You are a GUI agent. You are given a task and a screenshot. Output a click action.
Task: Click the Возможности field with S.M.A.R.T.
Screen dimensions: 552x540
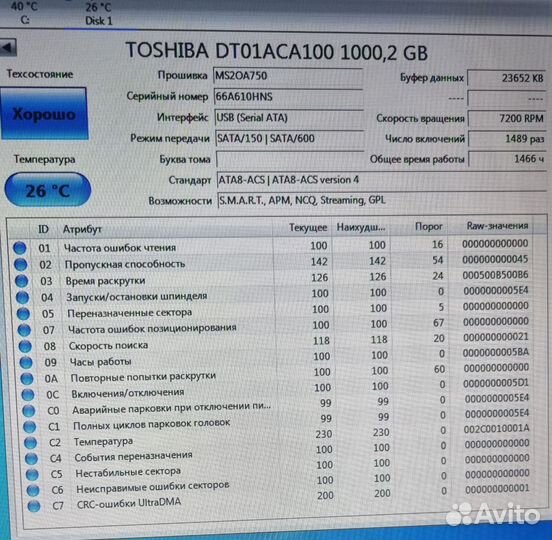coord(383,200)
